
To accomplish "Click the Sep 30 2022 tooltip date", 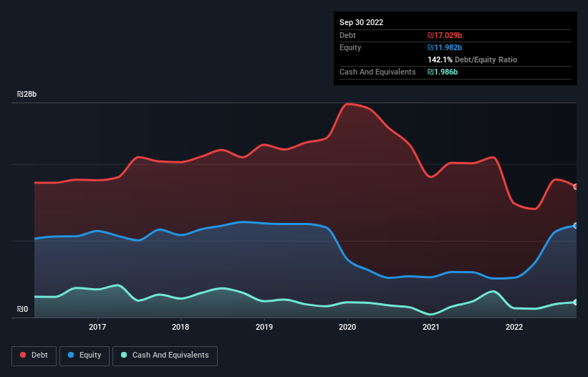I will (x=361, y=22).
